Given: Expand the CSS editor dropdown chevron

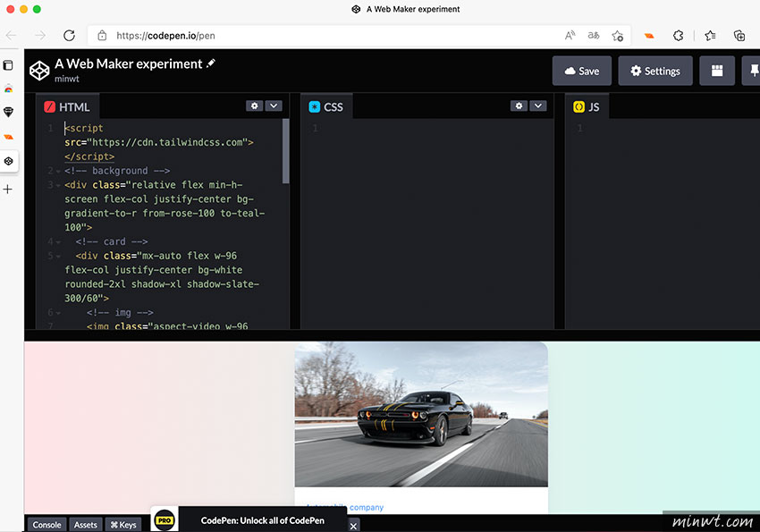Looking at the screenshot, I should click(x=538, y=106).
